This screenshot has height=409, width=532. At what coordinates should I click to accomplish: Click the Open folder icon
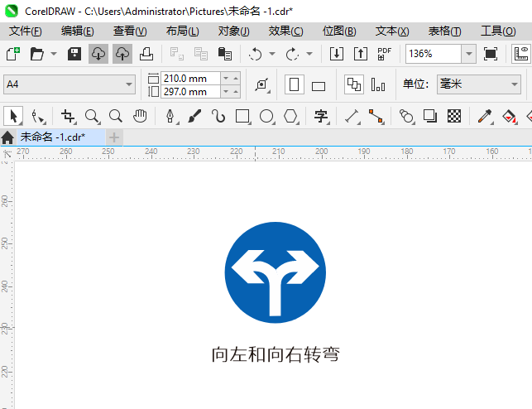[x=36, y=54]
